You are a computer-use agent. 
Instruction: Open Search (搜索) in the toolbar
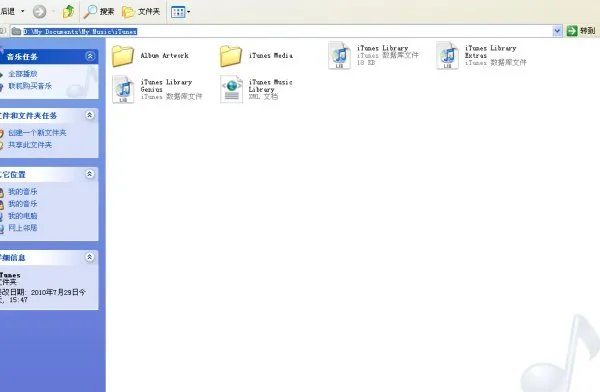click(x=99, y=11)
